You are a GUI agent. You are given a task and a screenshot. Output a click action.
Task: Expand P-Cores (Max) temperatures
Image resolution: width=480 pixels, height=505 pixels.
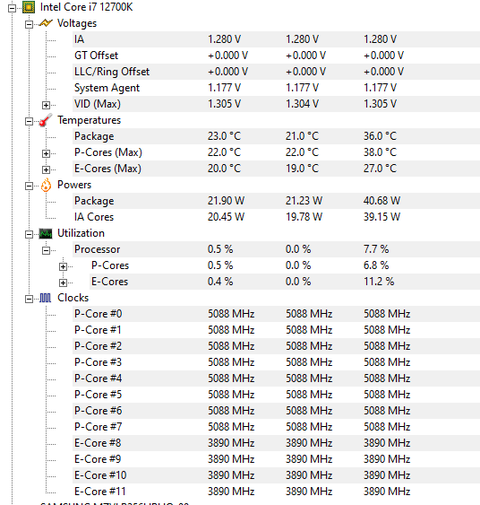click(46, 153)
